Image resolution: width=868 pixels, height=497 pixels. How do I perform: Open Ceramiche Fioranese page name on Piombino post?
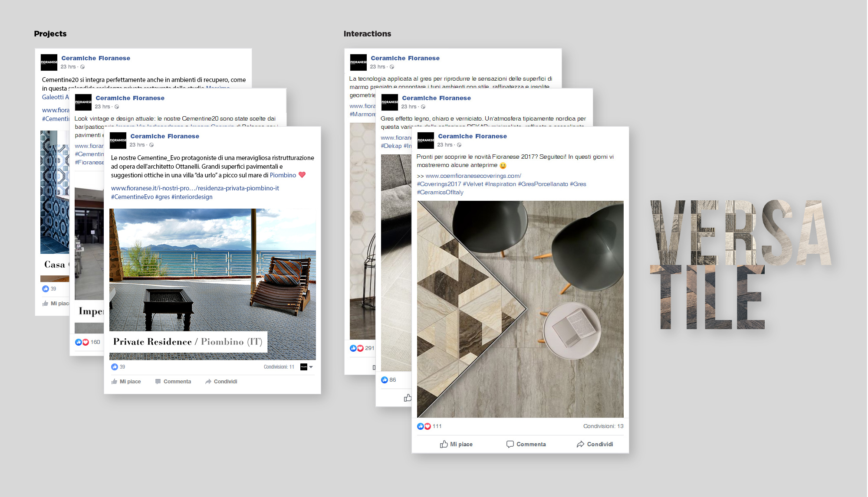coord(164,136)
